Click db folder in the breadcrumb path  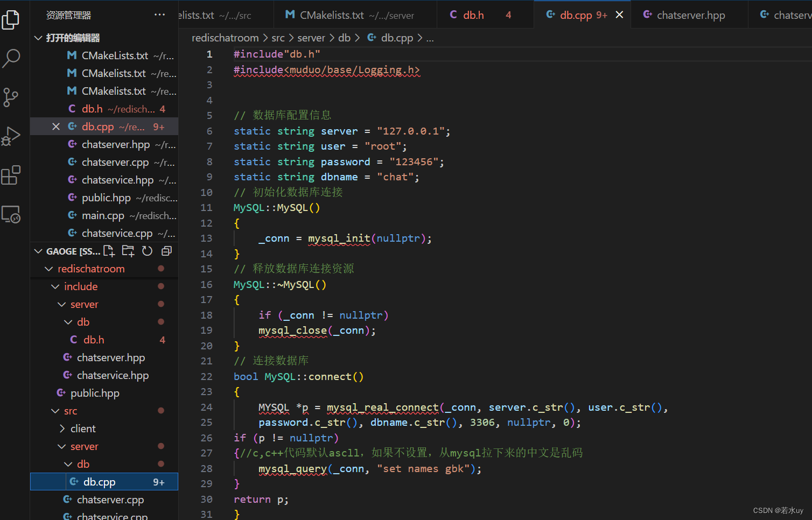pyautogui.click(x=345, y=38)
